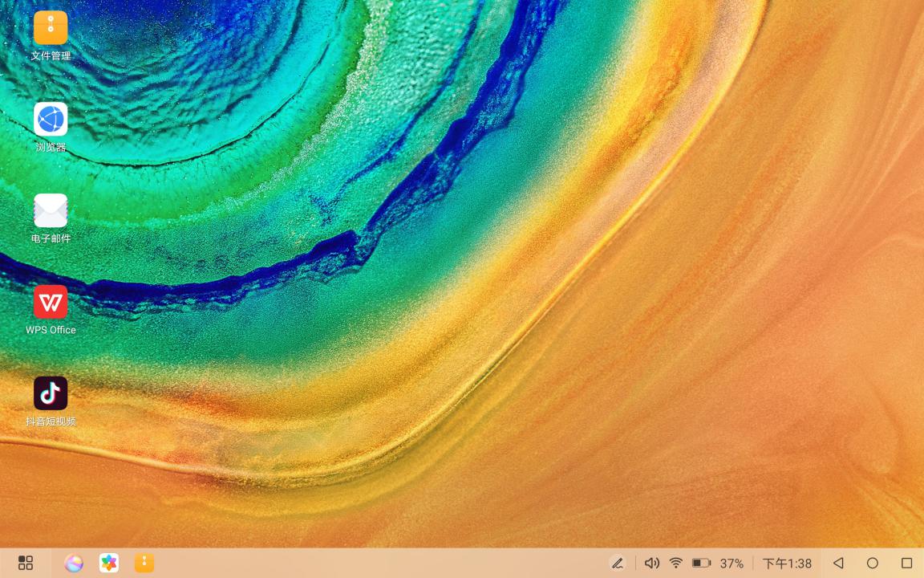Mute the system volume via the speaker icon
The height and width of the screenshot is (578, 924).
coord(651,563)
